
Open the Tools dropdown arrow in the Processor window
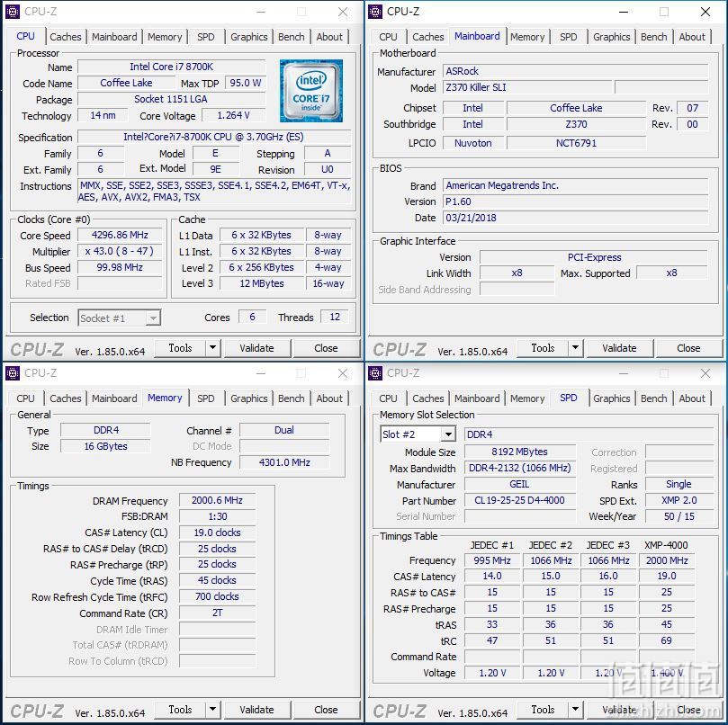tap(212, 348)
